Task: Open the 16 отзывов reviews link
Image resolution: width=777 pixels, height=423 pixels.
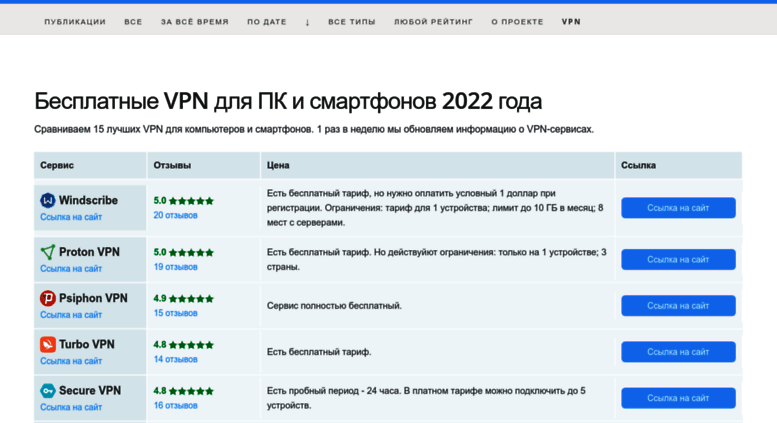Action: click(x=175, y=405)
